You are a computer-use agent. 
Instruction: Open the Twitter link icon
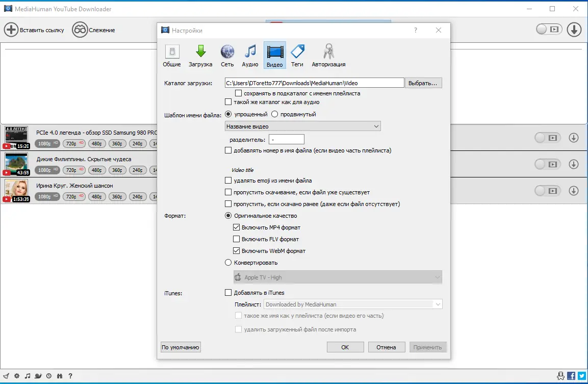click(x=581, y=376)
